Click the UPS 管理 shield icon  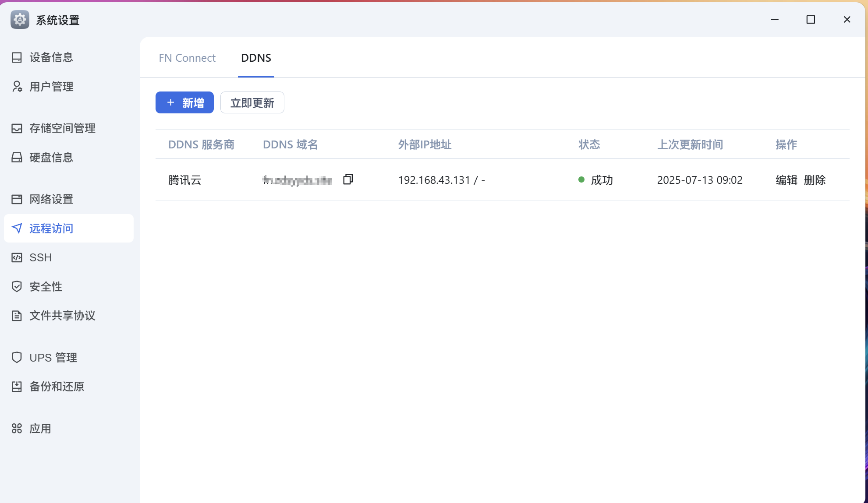(17, 358)
